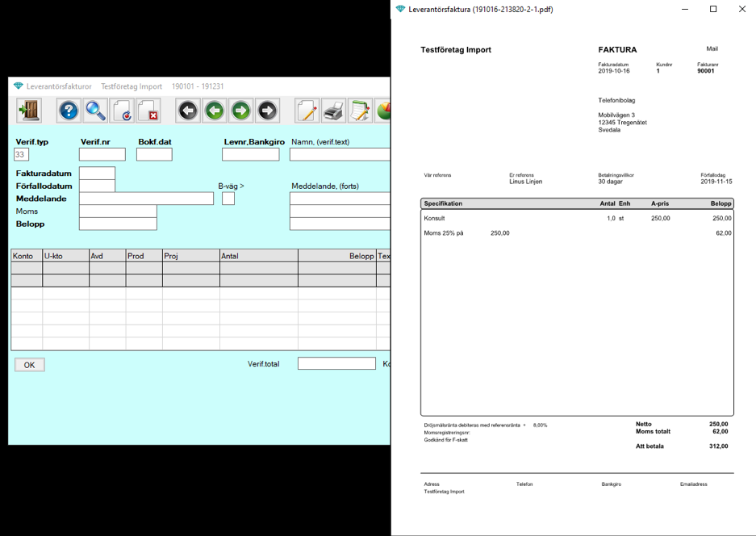Click the Namn (verif.text) input field
Screen dimensions: 756x536
340,154
